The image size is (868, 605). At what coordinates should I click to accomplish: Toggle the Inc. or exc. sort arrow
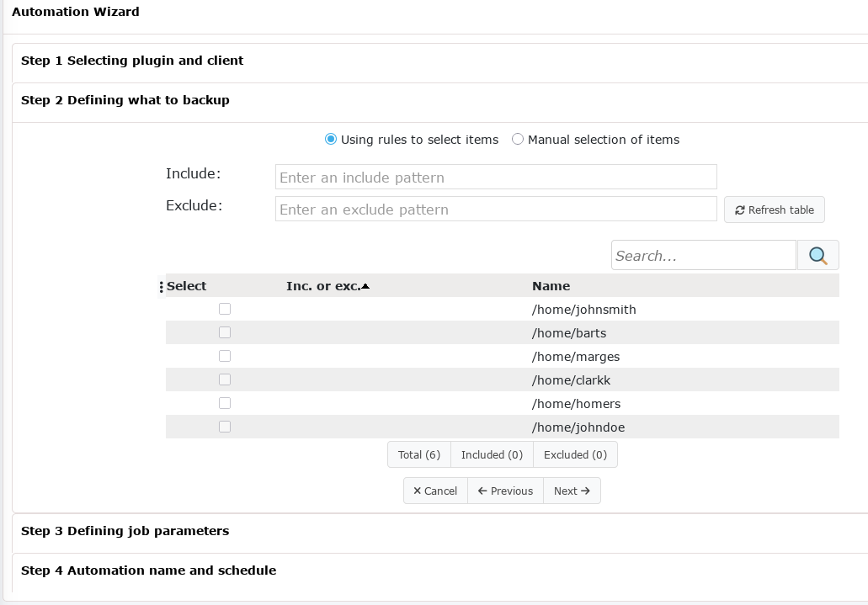[365, 286]
